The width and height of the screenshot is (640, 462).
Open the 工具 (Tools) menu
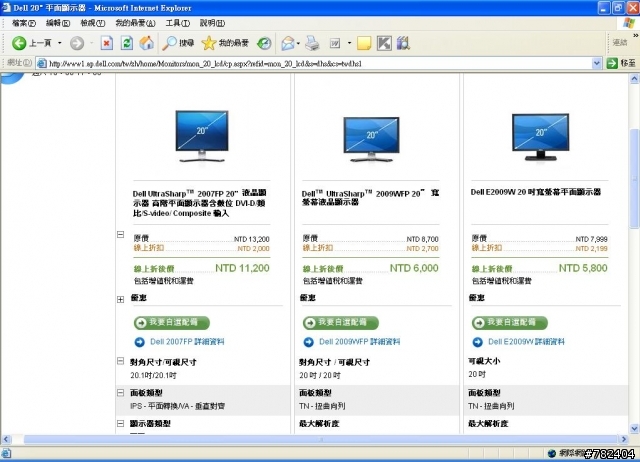click(x=178, y=23)
